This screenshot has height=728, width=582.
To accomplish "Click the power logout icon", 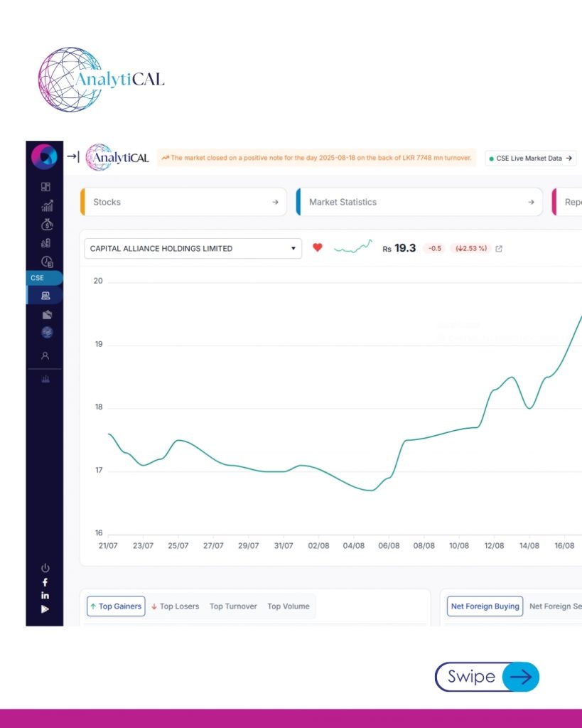I will [x=45, y=568].
